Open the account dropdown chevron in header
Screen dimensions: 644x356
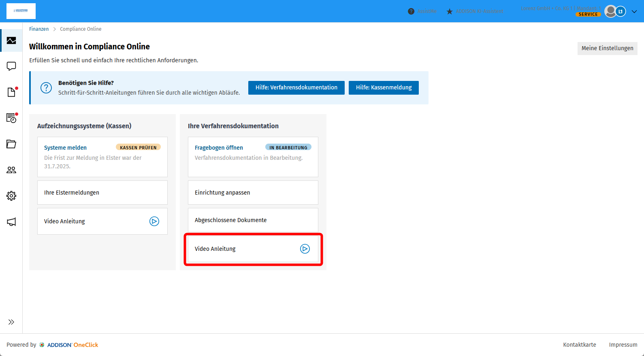coord(634,11)
